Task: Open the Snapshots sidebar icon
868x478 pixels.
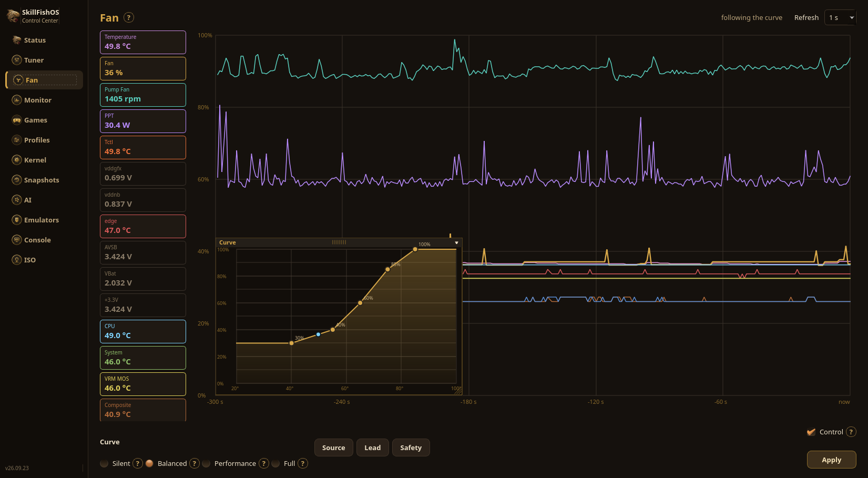Action: click(x=17, y=180)
